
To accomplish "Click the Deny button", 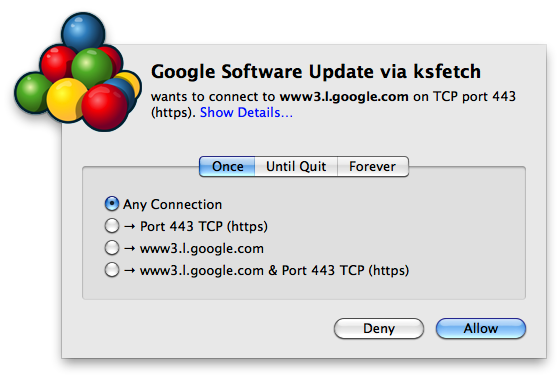I will click(379, 328).
